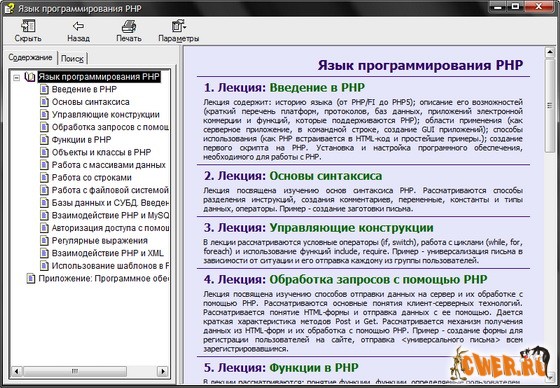Click the Скрыть (Hide) toolbar icon
The height and width of the screenshot is (388, 560).
[28, 26]
